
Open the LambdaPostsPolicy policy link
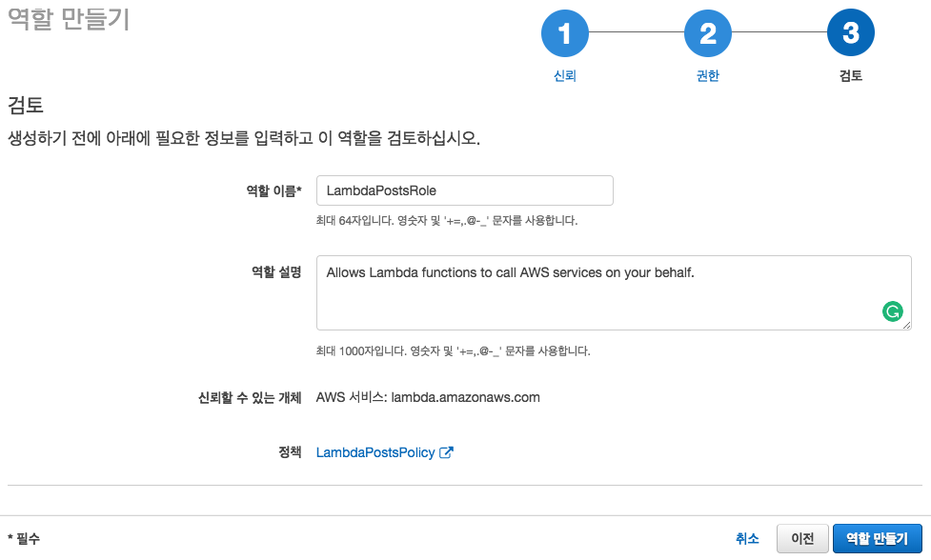[375, 452]
